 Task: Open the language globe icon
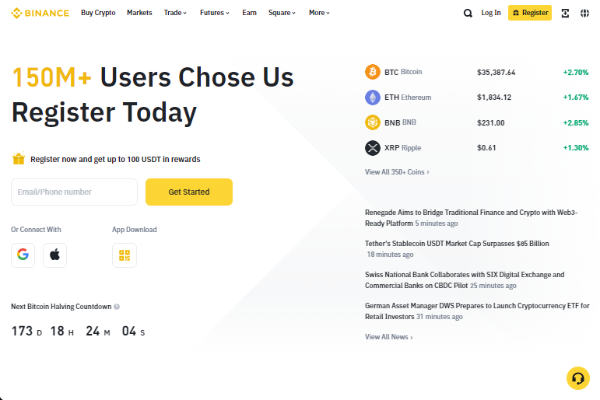click(584, 13)
